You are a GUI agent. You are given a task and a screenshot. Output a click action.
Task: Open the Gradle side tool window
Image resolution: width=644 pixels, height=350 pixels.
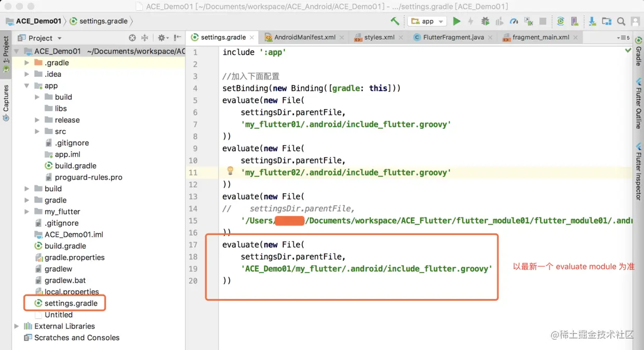tap(638, 52)
